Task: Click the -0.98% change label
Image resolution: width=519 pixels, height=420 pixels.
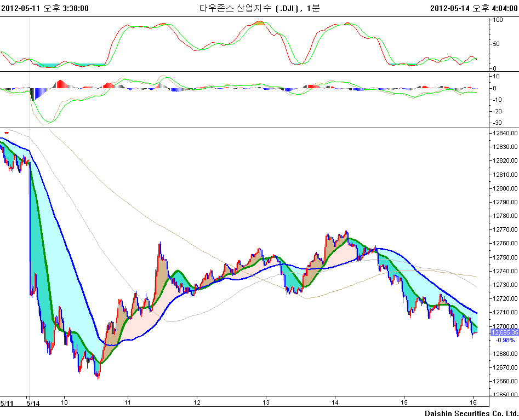Action: [505, 340]
